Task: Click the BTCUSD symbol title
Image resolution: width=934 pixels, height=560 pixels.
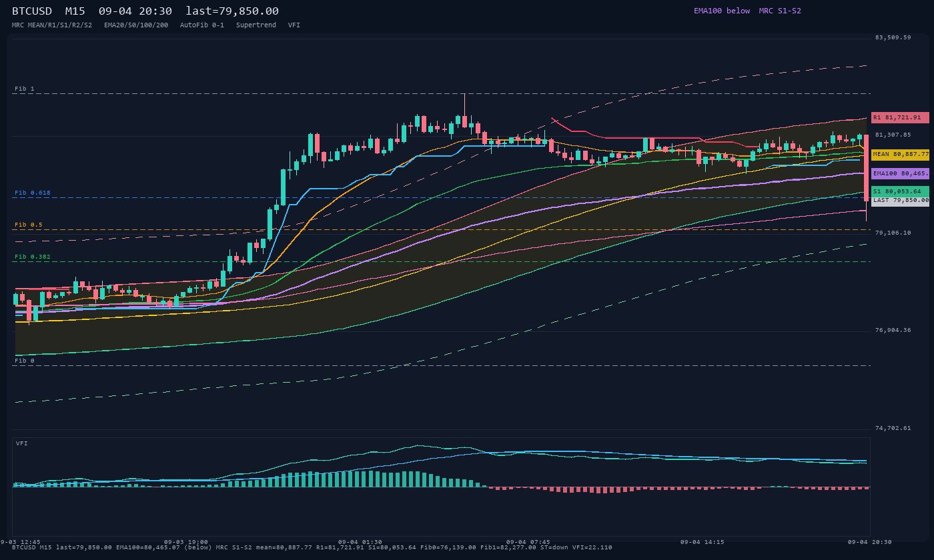Action: point(32,11)
